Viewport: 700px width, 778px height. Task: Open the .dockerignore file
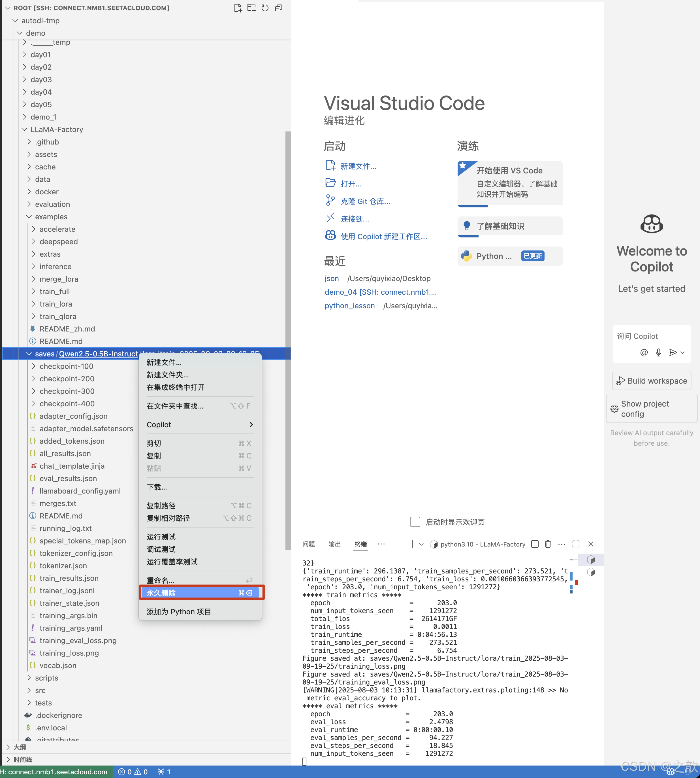click(x=58, y=716)
